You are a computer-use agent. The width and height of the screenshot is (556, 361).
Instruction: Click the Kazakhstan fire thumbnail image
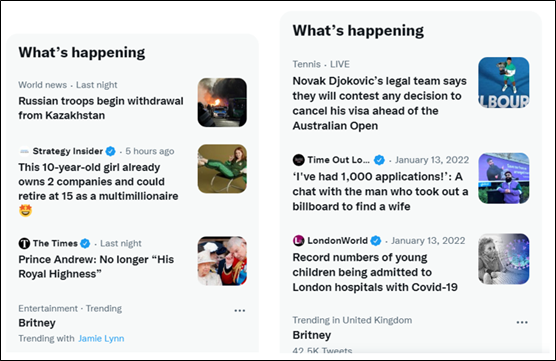click(222, 102)
